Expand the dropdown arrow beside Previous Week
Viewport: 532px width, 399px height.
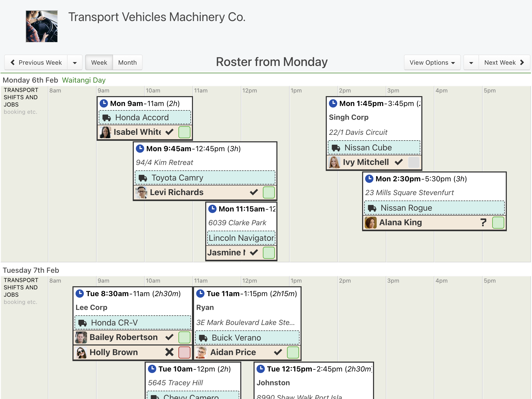point(75,63)
